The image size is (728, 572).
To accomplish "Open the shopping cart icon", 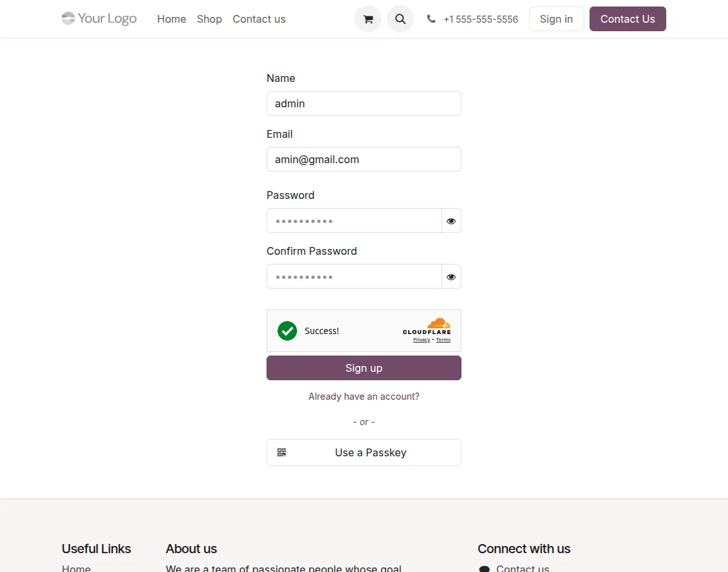I will pos(368,19).
